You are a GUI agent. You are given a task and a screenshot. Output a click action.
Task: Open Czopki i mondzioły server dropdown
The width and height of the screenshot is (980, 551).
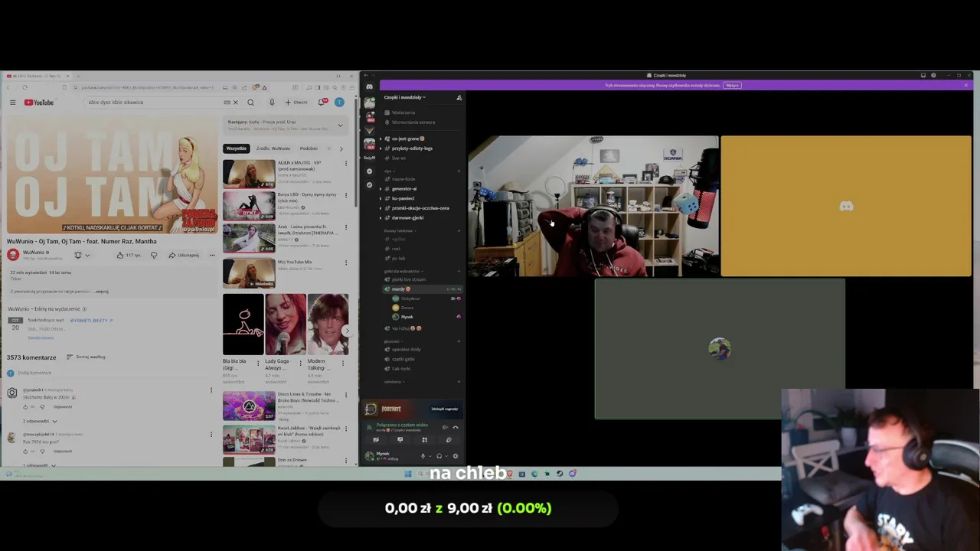(x=406, y=97)
